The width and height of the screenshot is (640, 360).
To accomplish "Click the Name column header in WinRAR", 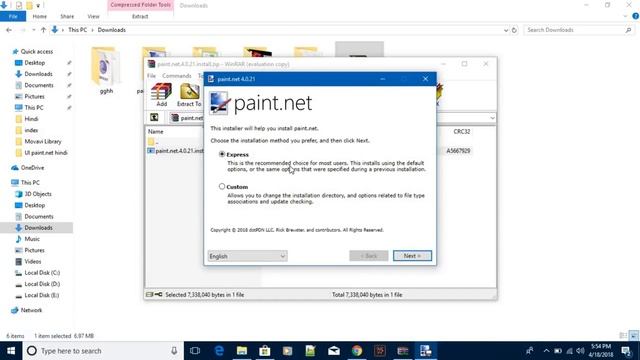I will pyautogui.click(x=156, y=131).
